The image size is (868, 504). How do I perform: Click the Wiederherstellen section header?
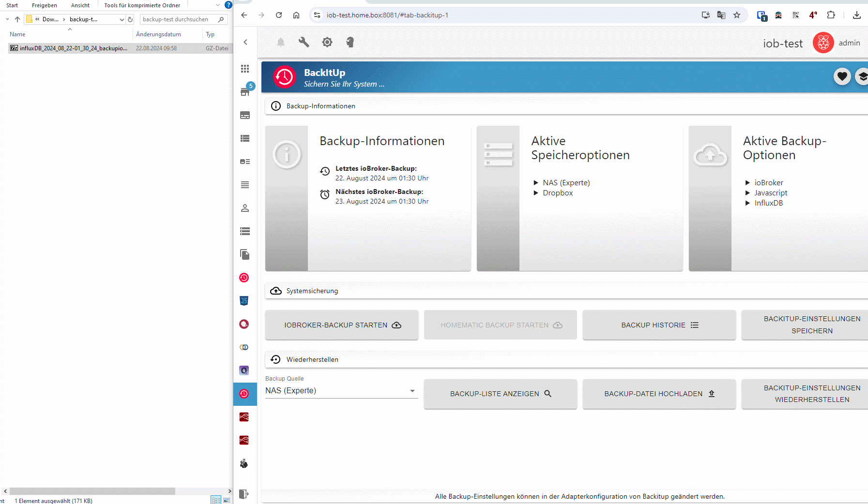point(566,359)
